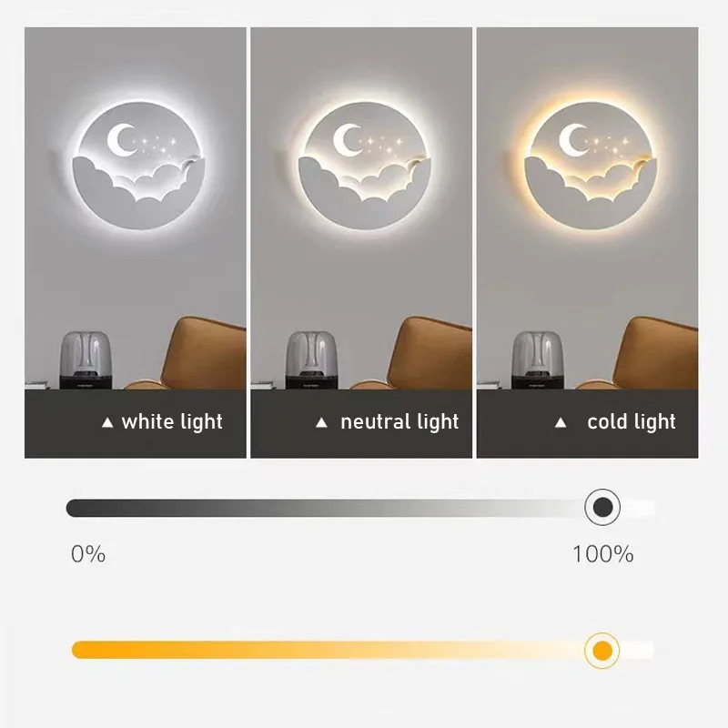Select the cold light label
The width and height of the screenshot is (728, 728).
(x=631, y=421)
